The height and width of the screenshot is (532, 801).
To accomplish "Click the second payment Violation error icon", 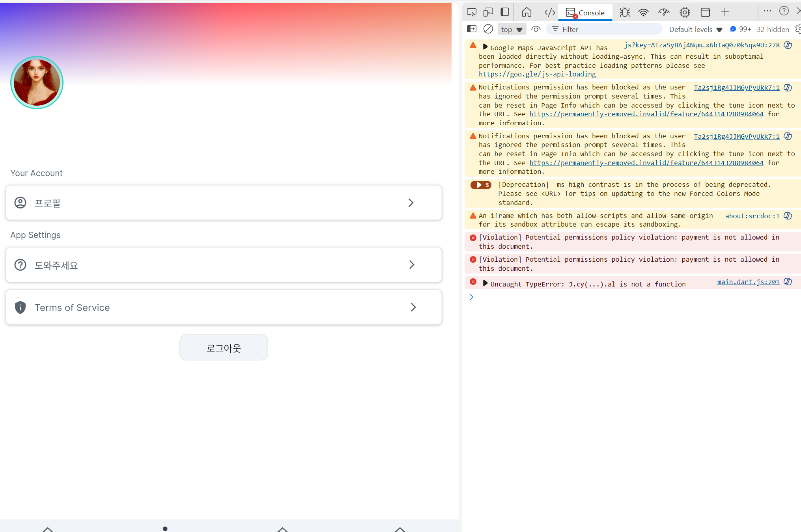I will coord(473,260).
